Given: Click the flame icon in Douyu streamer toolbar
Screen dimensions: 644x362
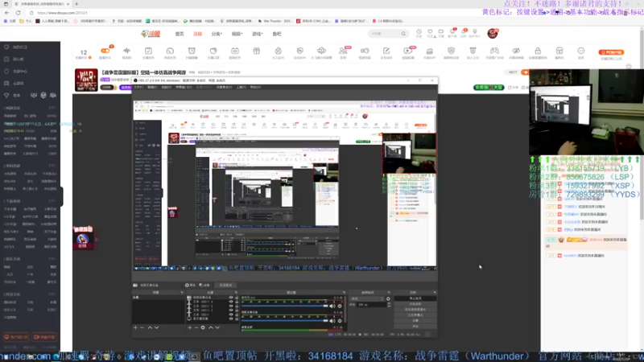Looking at the screenshot, I should tap(278, 51).
